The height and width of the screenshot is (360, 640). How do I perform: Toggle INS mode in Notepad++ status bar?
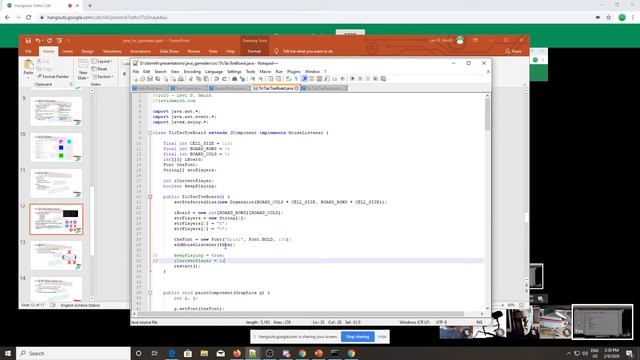(x=479, y=322)
